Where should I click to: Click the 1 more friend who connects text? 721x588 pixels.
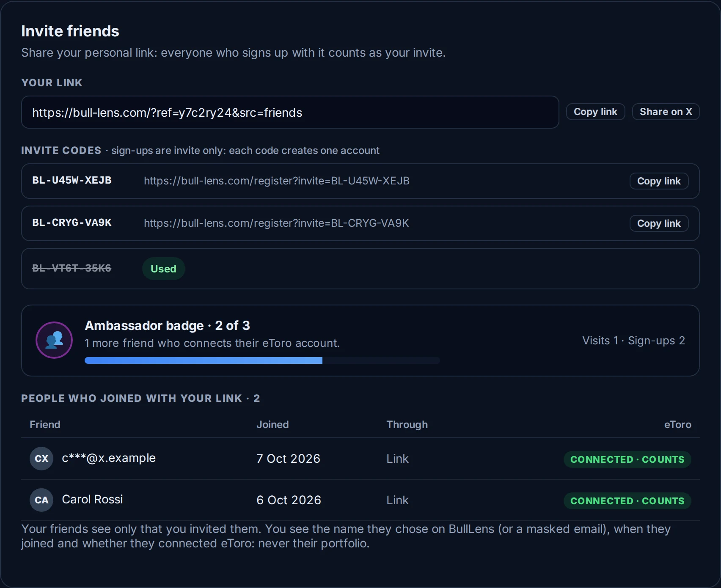(212, 343)
